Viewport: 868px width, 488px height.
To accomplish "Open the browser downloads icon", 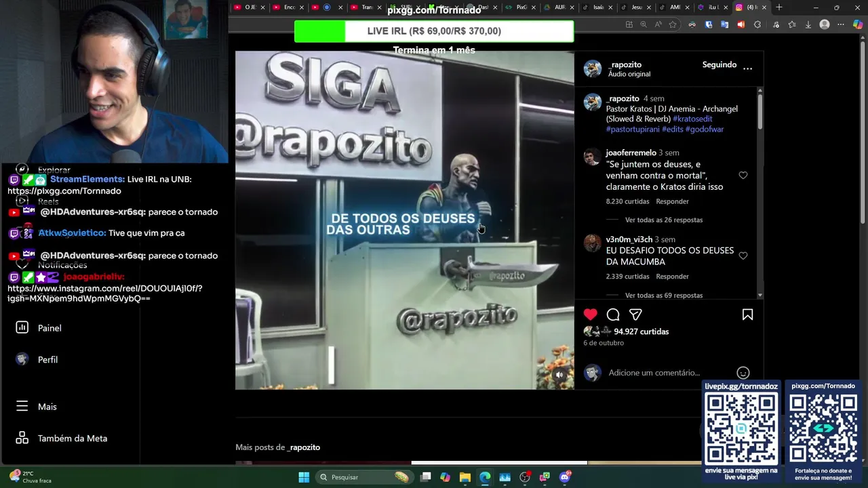I will [808, 24].
